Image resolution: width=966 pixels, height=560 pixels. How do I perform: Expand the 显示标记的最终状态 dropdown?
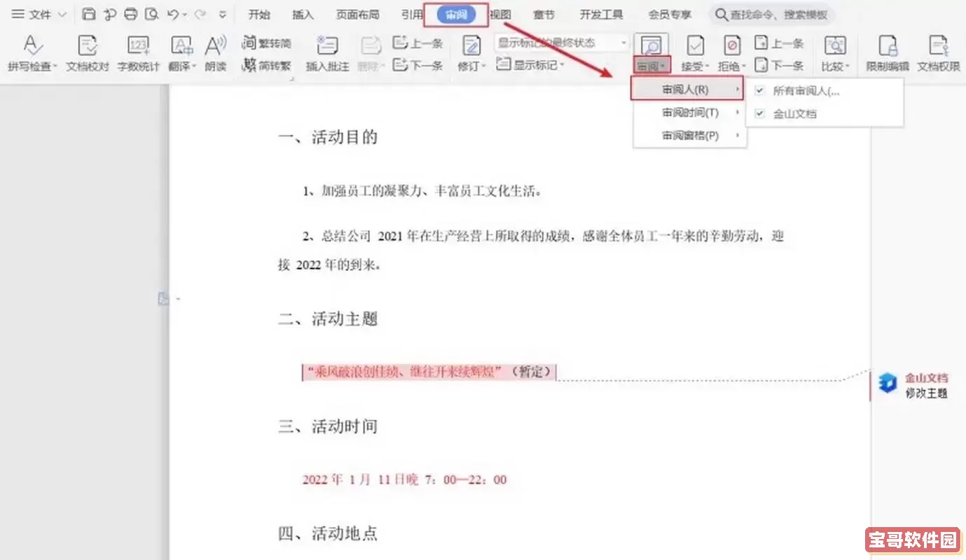(x=623, y=43)
